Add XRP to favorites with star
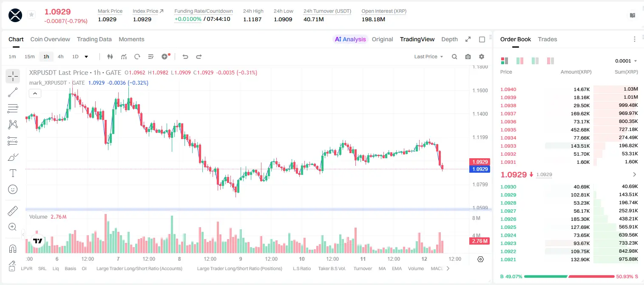Viewport: 644px width, 285px height. click(x=31, y=15)
